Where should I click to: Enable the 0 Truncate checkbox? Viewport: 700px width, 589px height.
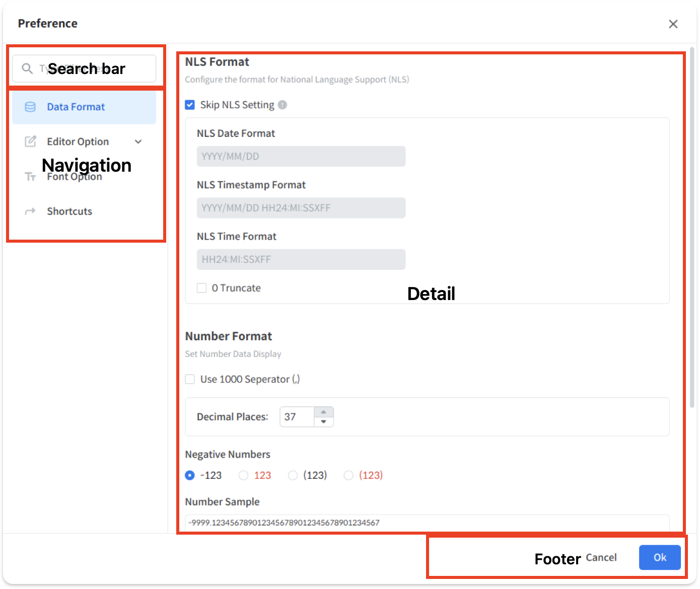coord(201,288)
